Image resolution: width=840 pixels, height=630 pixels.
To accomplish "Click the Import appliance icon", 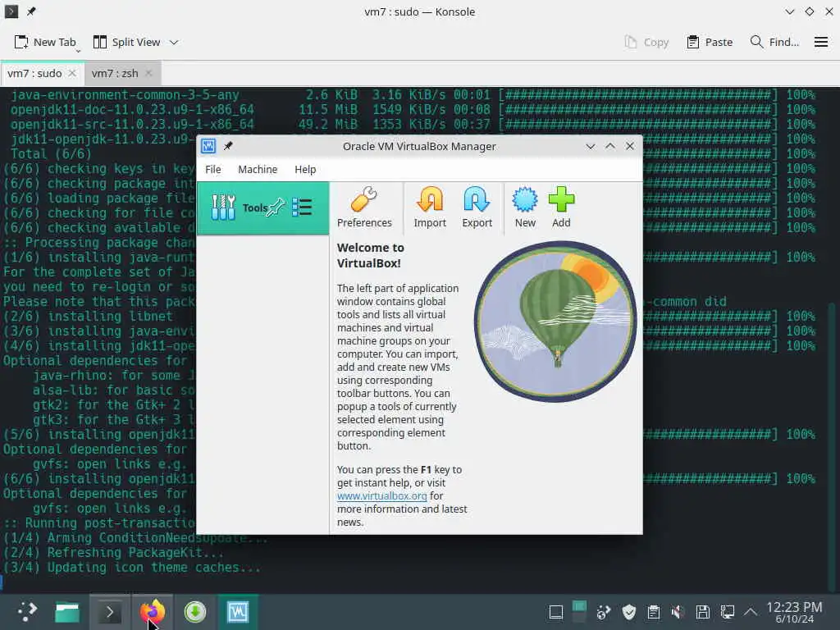I will click(430, 208).
